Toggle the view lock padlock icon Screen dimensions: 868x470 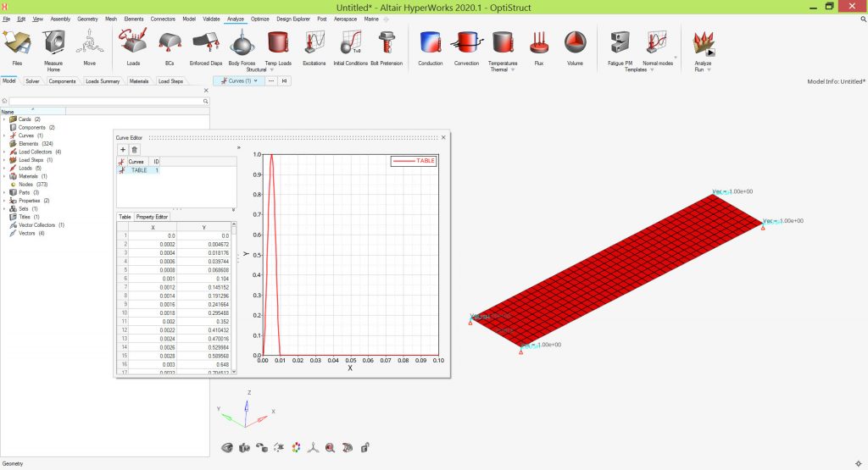click(364, 447)
